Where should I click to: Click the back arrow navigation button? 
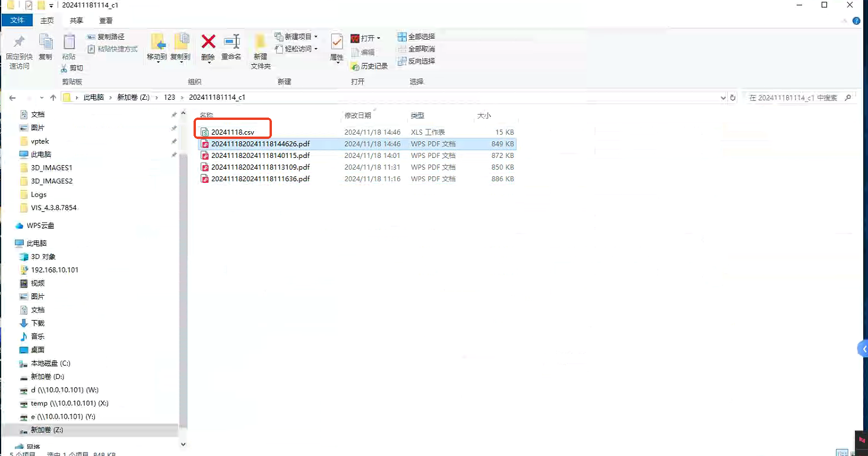click(x=12, y=97)
